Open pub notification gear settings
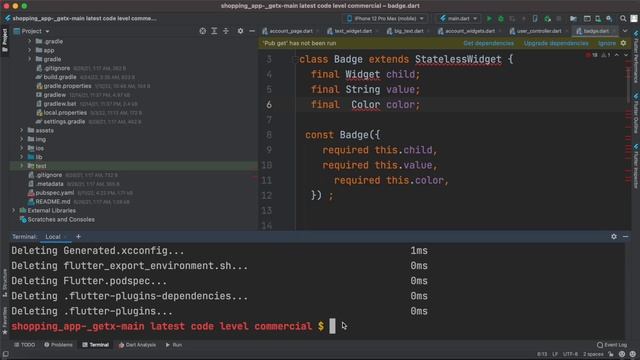The height and width of the screenshot is (360, 640). point(623,43)
